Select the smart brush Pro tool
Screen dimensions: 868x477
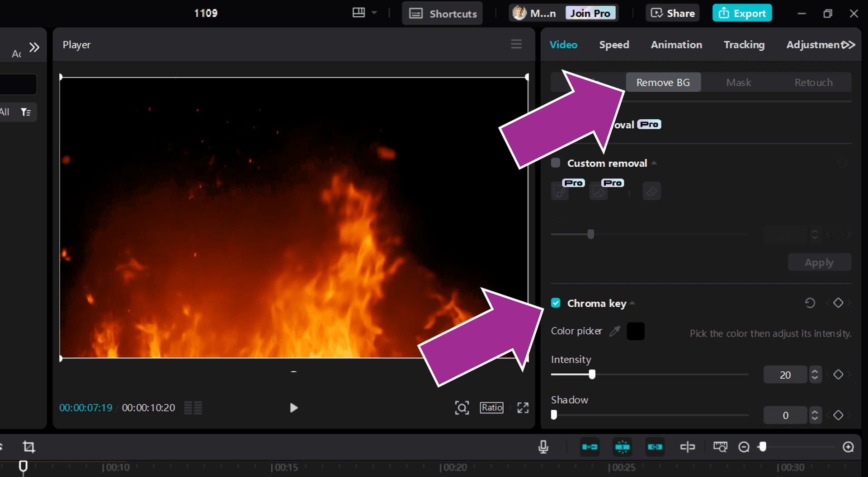click(560, 191)
